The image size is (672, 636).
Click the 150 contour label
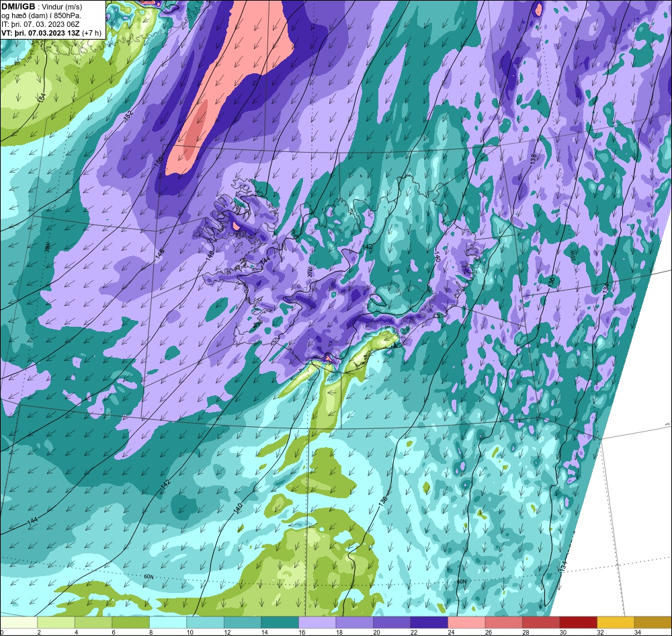[159, 161]
